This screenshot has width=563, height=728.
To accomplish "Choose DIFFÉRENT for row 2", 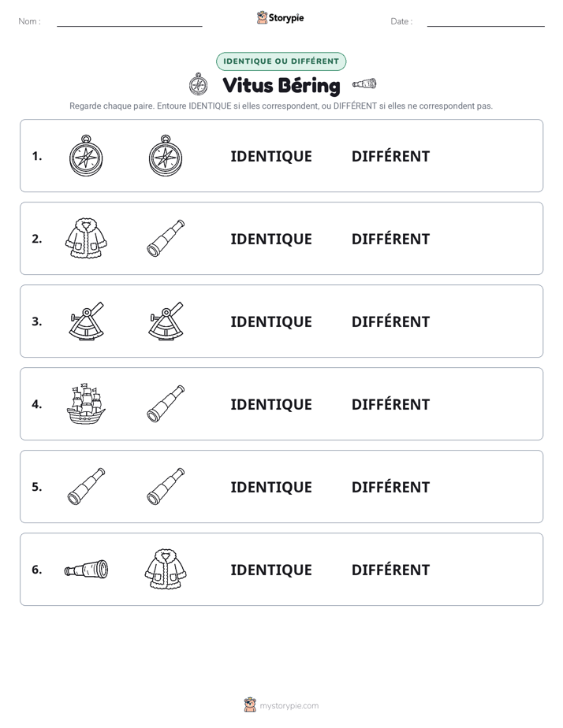I will click(390, 239).
